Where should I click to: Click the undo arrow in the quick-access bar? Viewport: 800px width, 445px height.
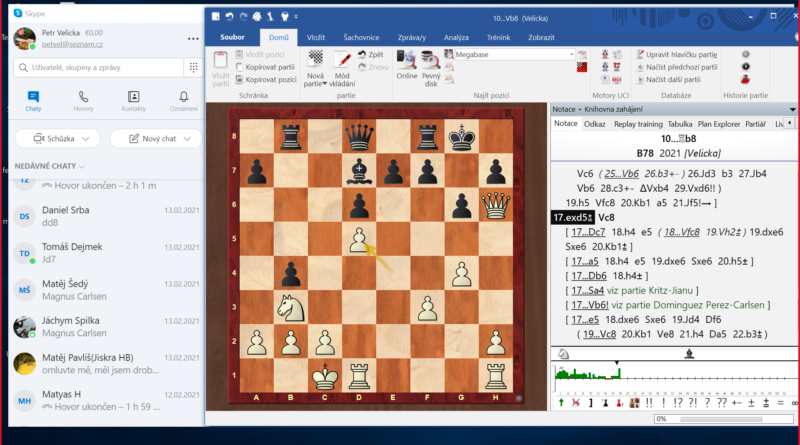230,17
